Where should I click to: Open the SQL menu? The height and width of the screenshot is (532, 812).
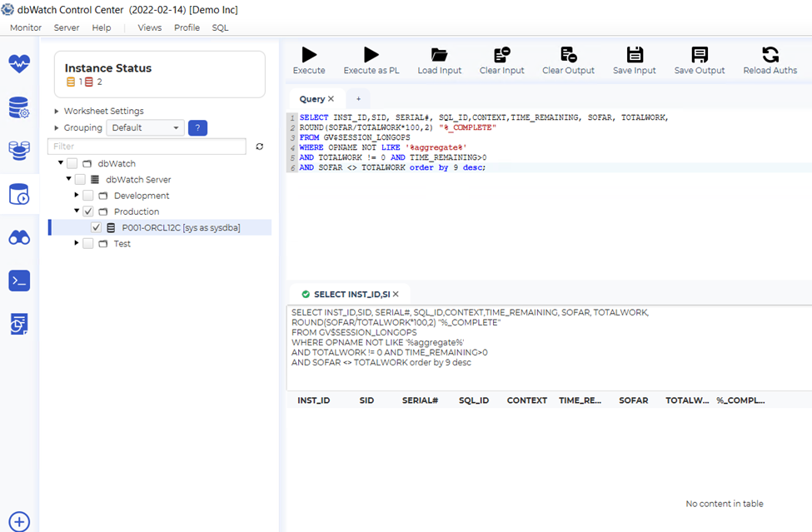tap(220, 27)
